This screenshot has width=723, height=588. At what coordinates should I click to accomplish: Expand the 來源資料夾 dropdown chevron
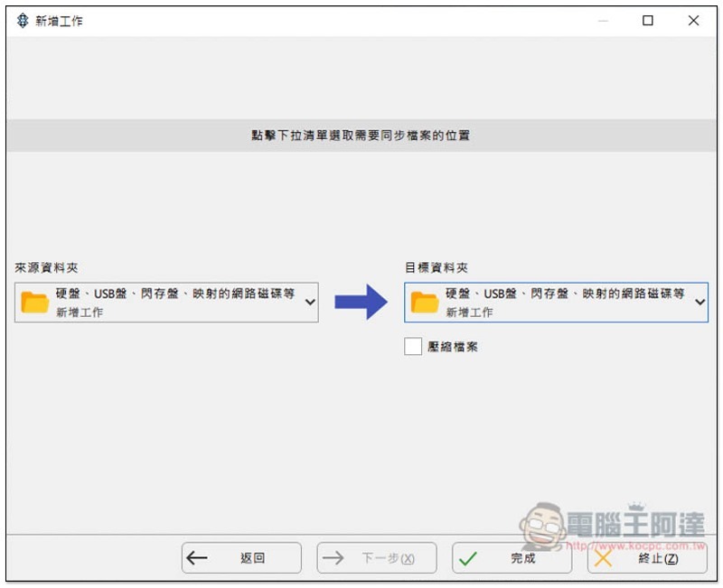click(x=310, y=303)
